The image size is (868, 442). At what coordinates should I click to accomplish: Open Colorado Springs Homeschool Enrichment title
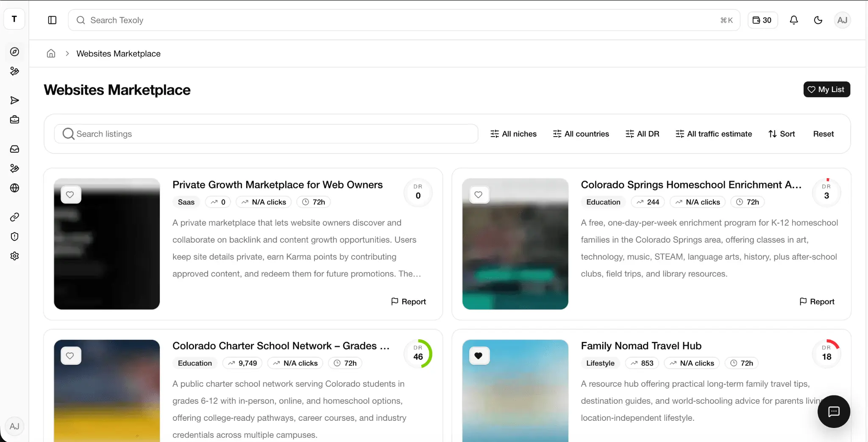[x=691, y=185]
